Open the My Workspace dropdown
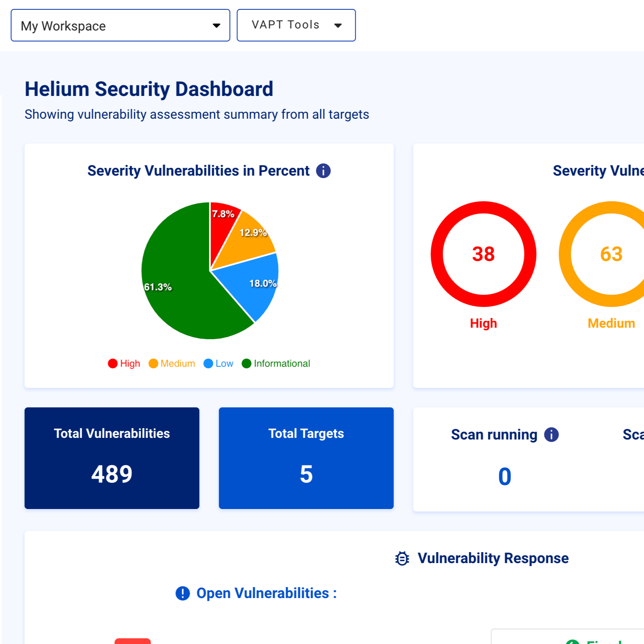Screen dimensions: 644x644 pyautogui.click(x=120, y=26)
